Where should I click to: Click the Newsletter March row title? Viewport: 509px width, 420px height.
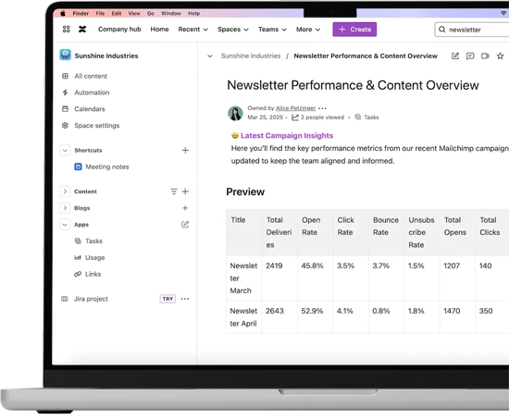click(243, 278)
